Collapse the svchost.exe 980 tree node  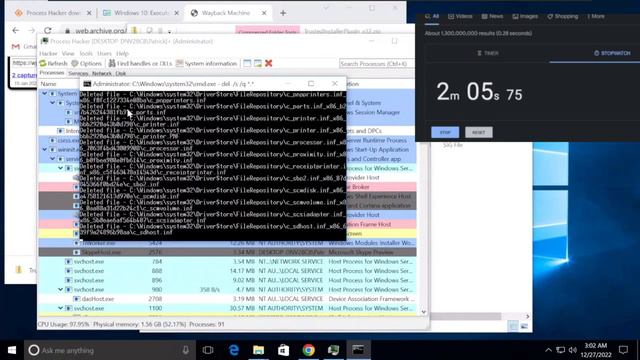(60, 289)
